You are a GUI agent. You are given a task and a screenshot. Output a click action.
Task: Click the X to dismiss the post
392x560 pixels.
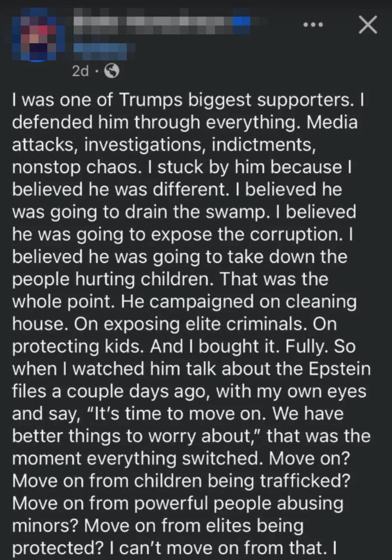point(367,25)
